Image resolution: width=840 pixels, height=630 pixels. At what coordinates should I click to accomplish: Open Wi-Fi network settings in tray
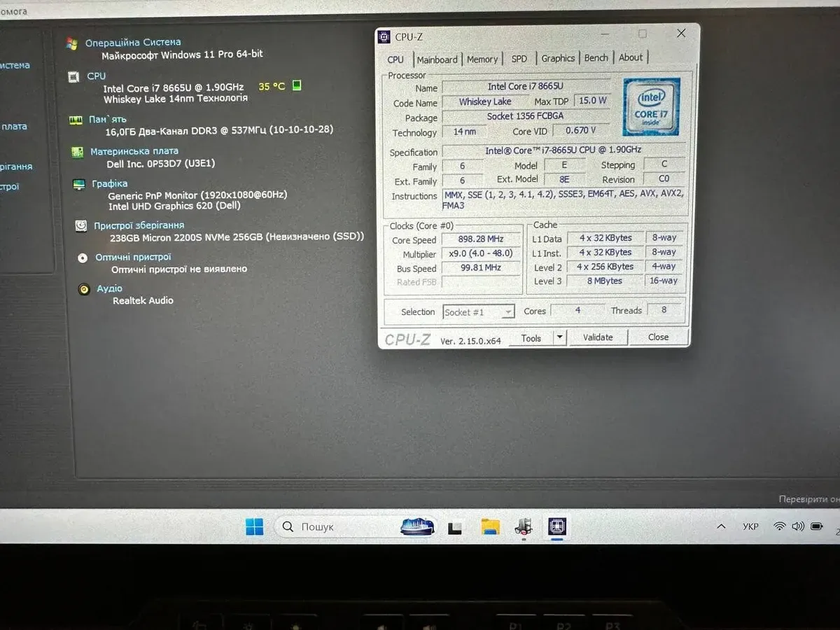point(779,526)
